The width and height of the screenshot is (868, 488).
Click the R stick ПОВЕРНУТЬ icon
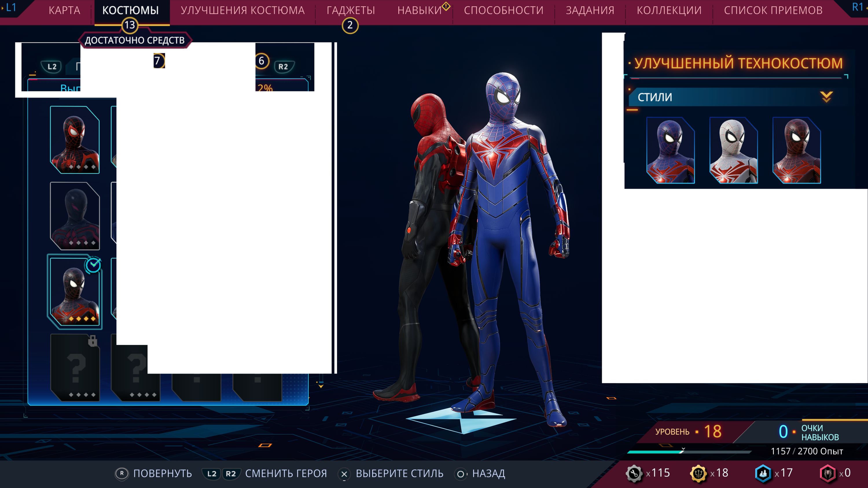click(x=122, y=474)
